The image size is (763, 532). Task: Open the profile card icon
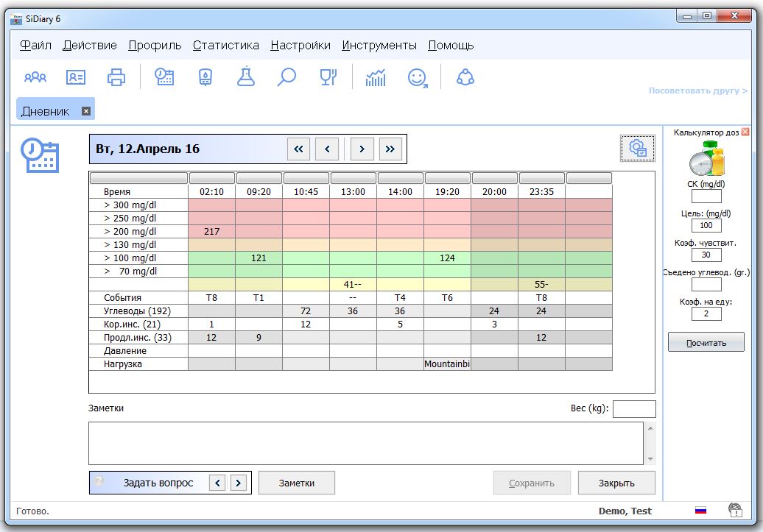click(x=76, y=77)
